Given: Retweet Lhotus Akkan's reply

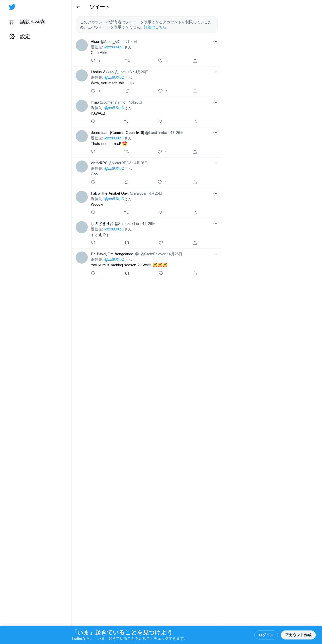Looking at the screenshot, I should coord(127,91).
